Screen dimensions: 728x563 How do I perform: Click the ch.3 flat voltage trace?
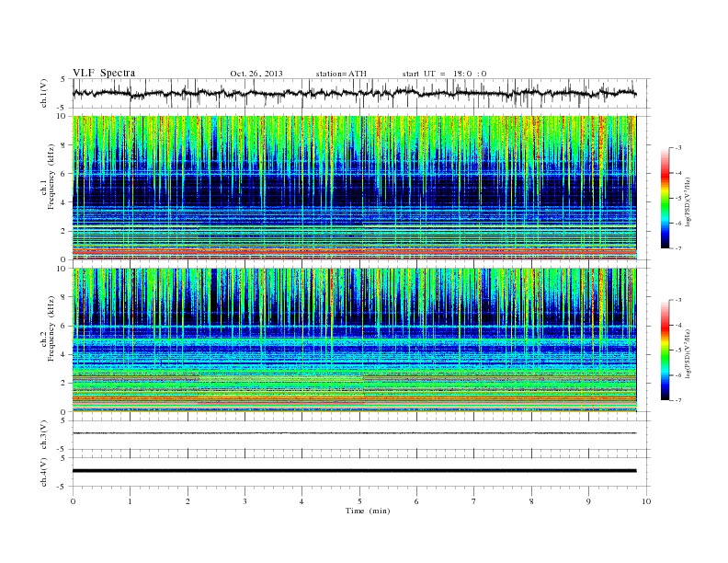(x=354, y=433)
